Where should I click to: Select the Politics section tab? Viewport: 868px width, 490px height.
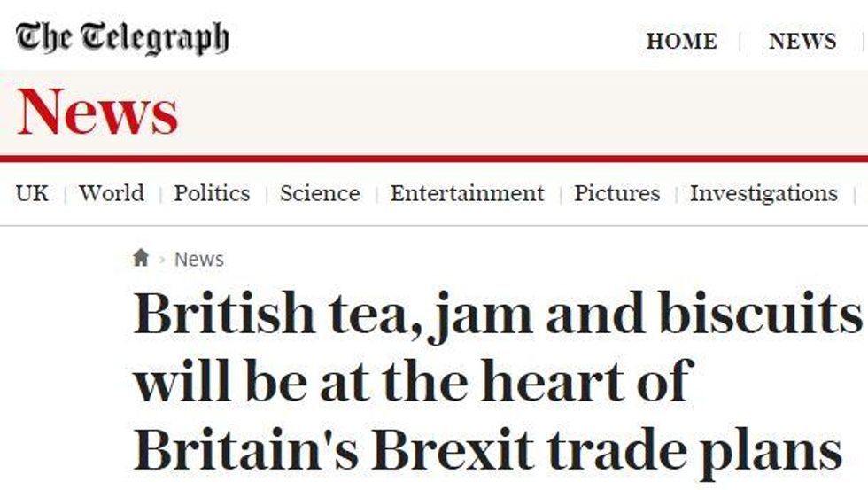tap(212, 193)
